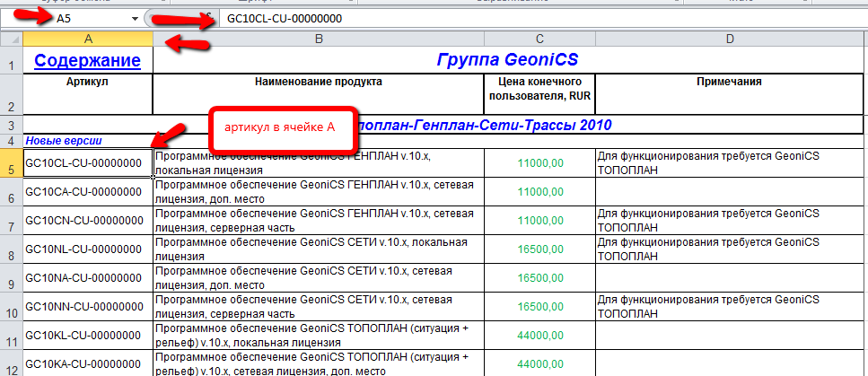Select cell with article GC10NL-CU-00000000
This screenshot has width=868, height=376.
coord(87,249)
